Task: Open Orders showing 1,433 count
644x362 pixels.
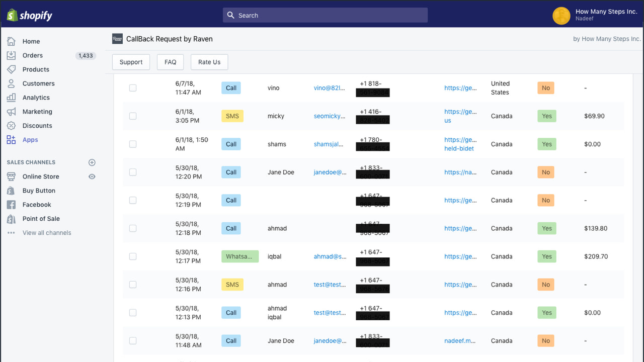Action: click(32, 55)
